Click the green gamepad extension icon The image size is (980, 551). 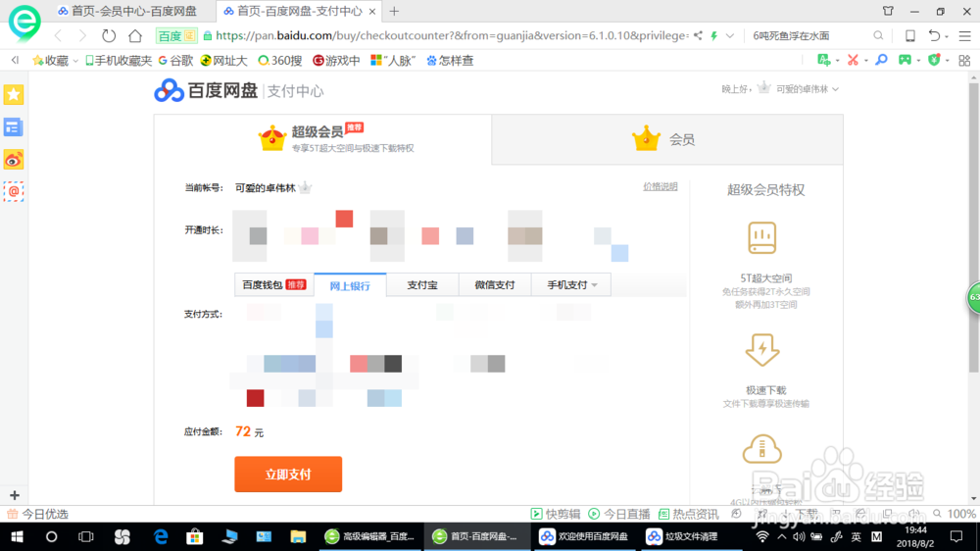[x=905, y=60]
